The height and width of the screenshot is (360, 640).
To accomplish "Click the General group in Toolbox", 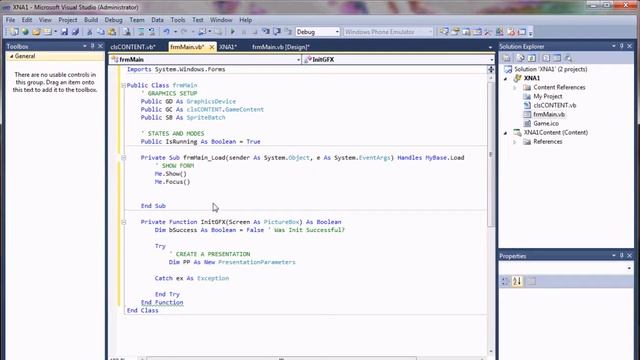I will (56, 56).
